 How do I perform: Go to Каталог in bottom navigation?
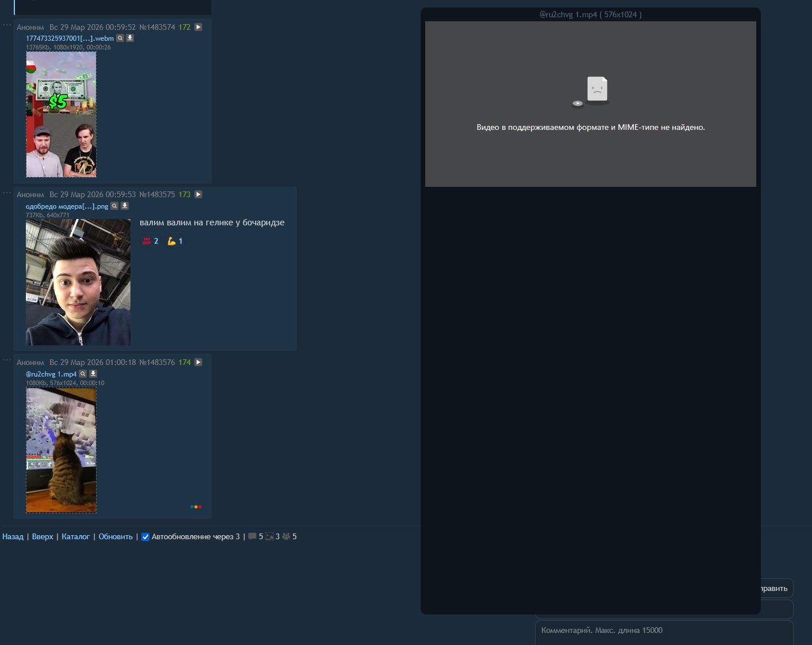[75, 536]
